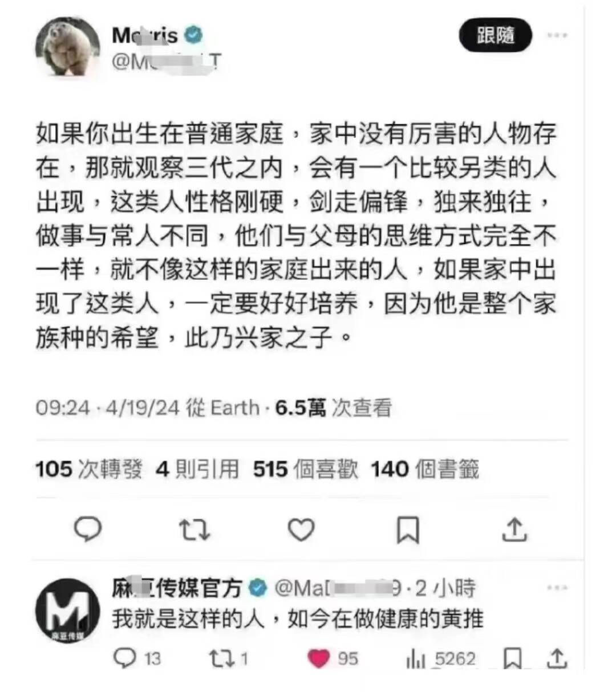
Task: Click the 跟隨 follow button
Action: [495, 35]
